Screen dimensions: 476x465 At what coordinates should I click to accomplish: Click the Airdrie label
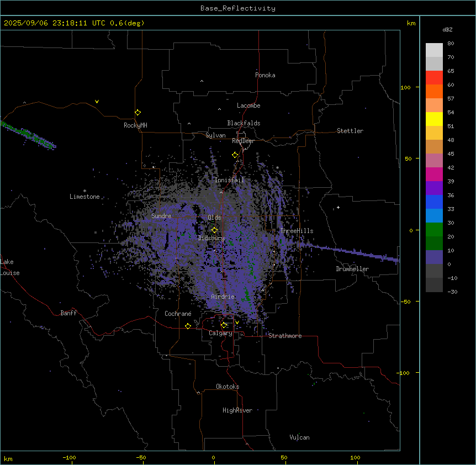(223, 297)
